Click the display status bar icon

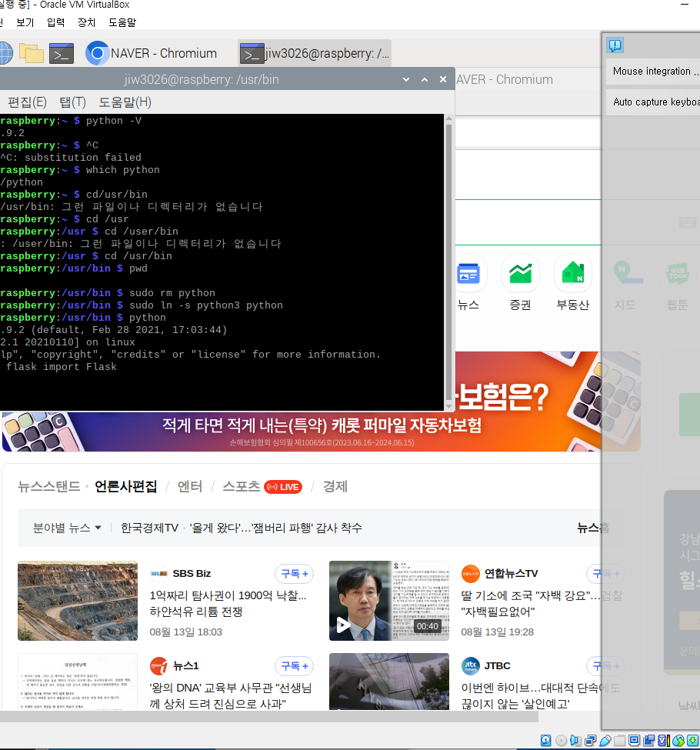click(635, 741)
